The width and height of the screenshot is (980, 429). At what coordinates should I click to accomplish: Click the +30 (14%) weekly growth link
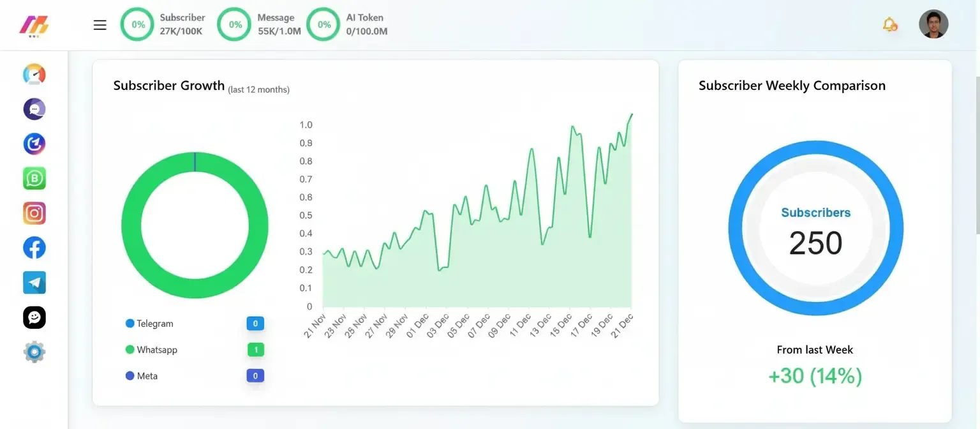[815, 377]
